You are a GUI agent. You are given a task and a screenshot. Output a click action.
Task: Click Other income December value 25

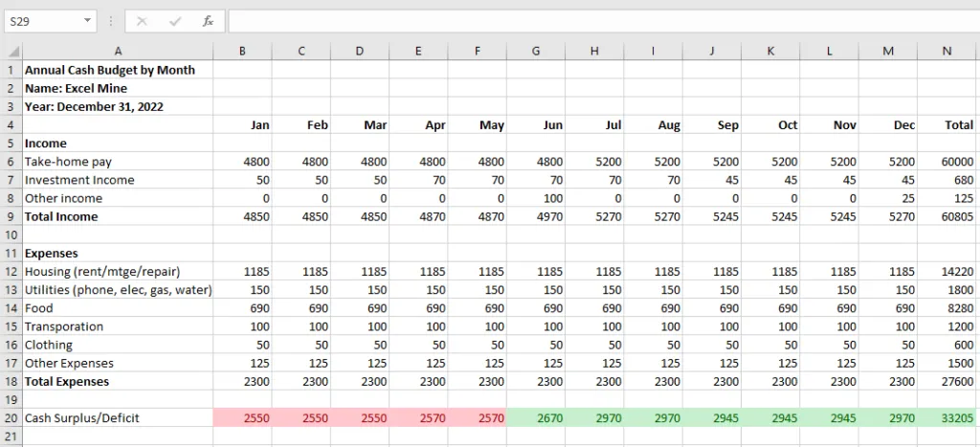tap(888, 198)
